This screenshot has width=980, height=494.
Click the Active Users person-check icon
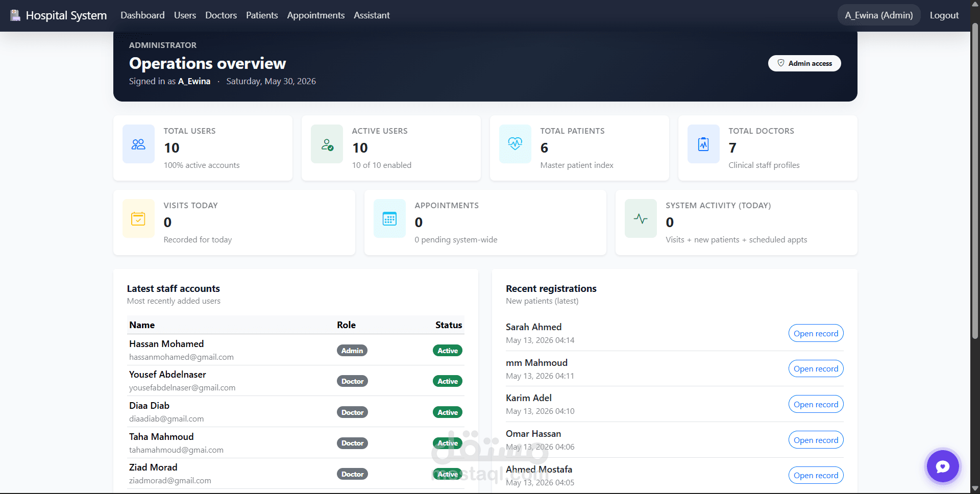327,145
